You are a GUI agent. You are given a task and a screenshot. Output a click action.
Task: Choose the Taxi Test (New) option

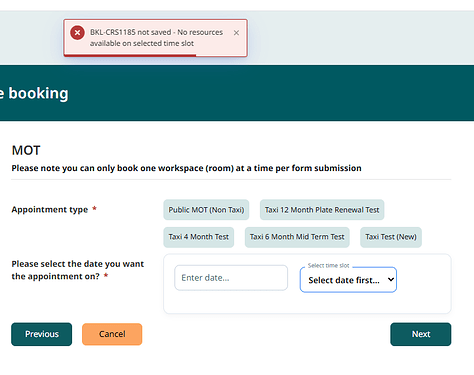[391, 237]
